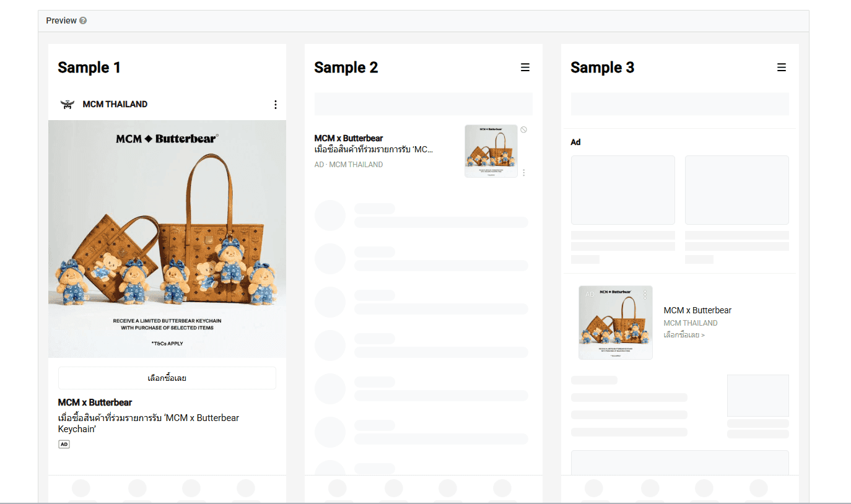Open the three-dot options on Sample 3 thumbnail
This screenshot has height=504, width=851.
point(645,294)
